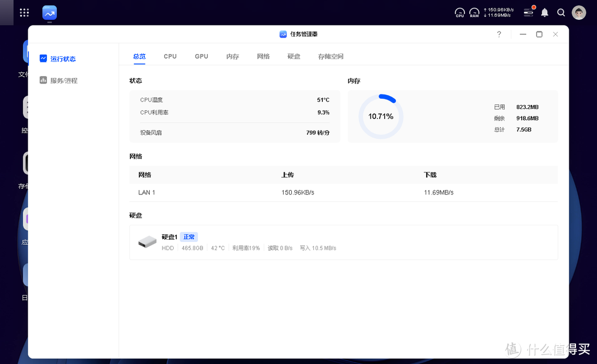Open the search magnifier icon

561,12
